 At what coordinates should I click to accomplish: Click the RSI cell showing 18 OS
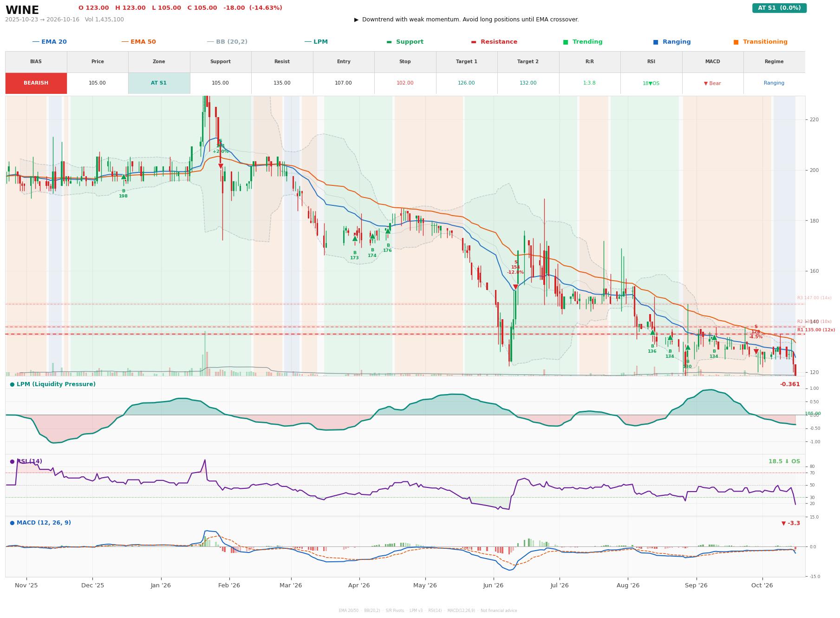click(651, 83)
